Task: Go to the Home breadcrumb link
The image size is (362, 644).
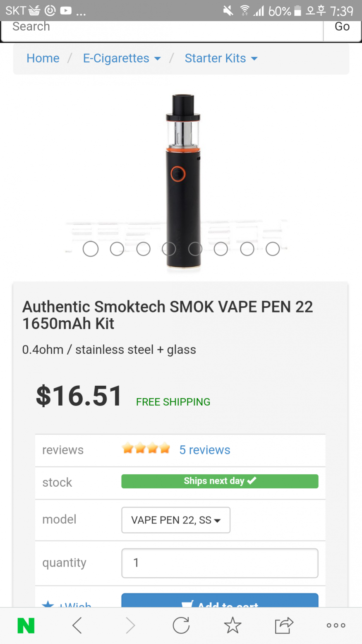Action: point(43,58)
